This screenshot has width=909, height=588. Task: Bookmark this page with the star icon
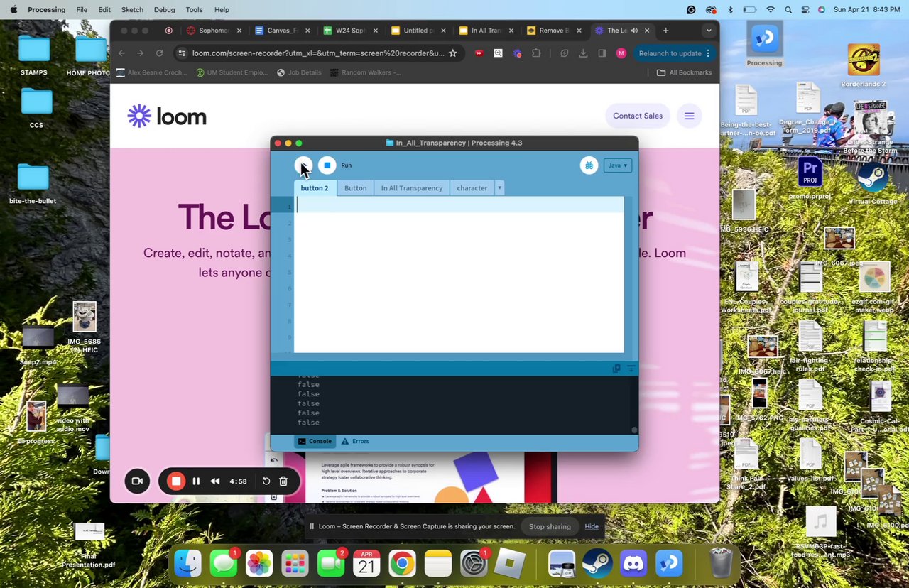453,53
